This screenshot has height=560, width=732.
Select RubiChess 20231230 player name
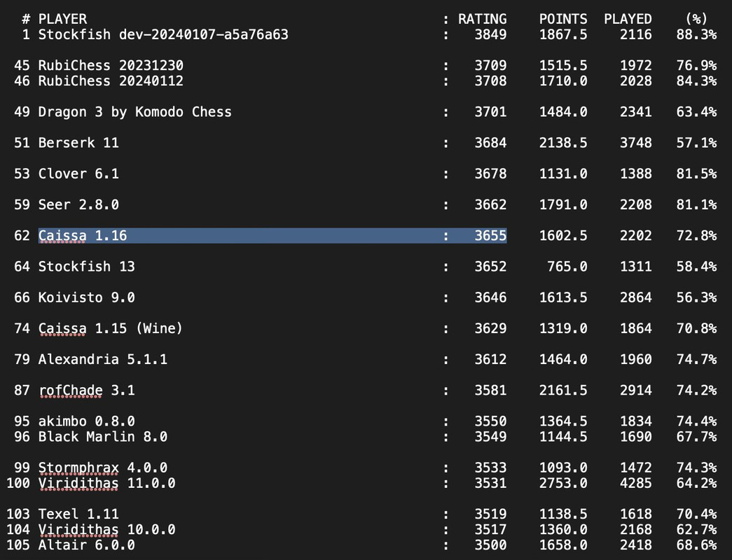[111, 65]
